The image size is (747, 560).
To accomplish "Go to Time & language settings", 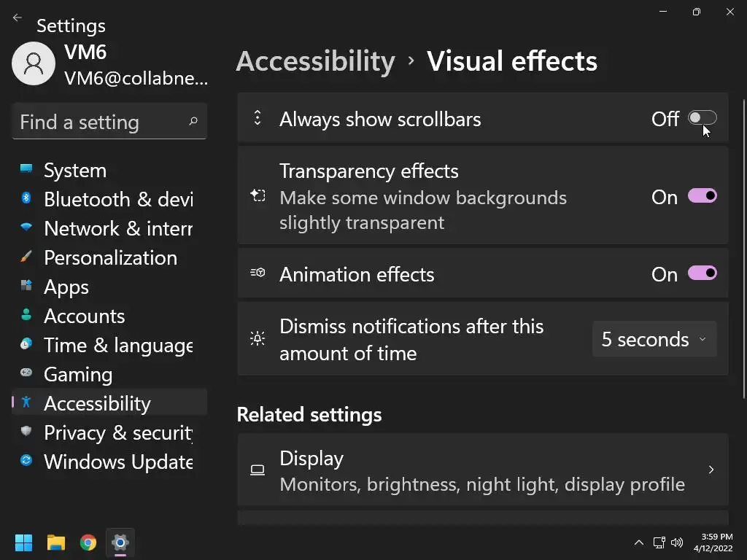I will [x=117, y=345].
